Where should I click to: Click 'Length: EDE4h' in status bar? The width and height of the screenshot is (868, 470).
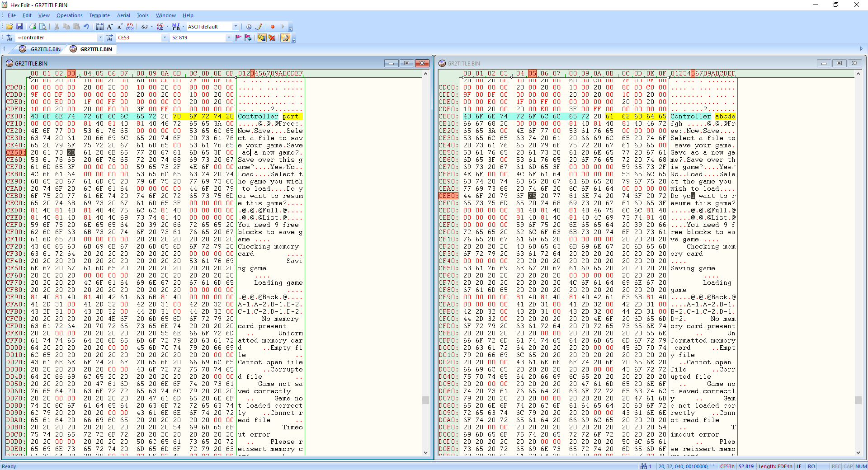pyautogui.click(x=775, y=466)
